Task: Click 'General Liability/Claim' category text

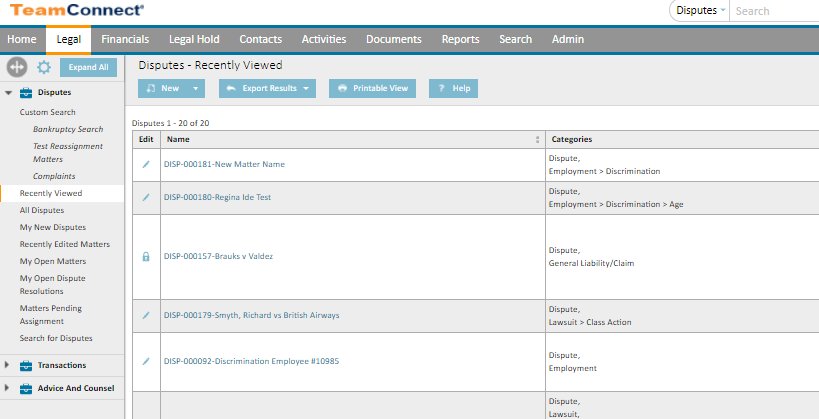Action: [591, 263]
